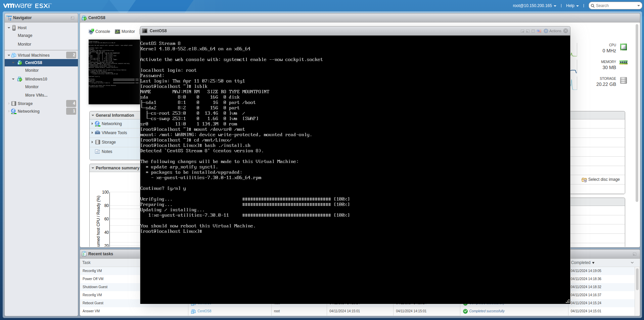This screenshot has width=644, height=320.
Task: Click the Networking icon under General Information
Action: tap(98, 124)
